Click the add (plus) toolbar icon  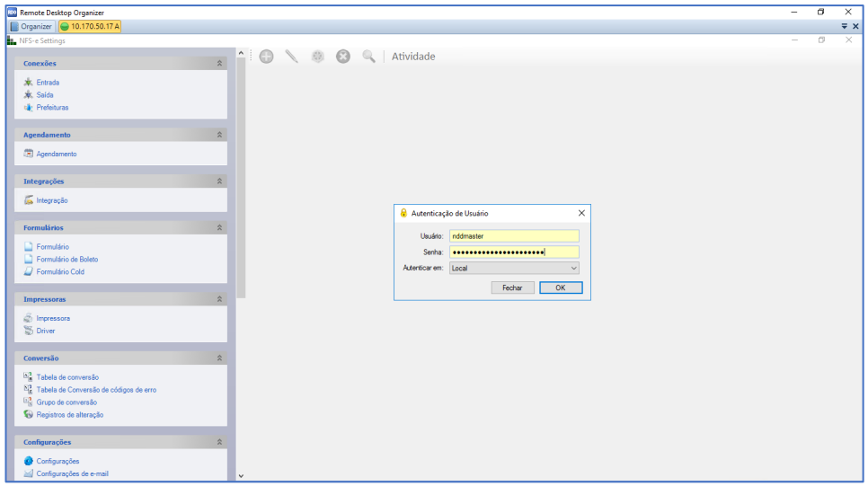pyautogui.click(x=266, y=57)
